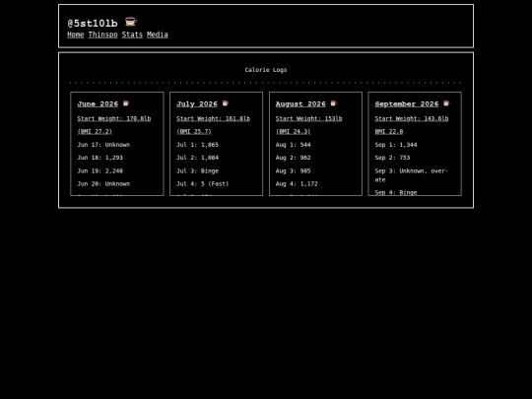The image size is (532, 399).
Task: Go to the Home page link
Action: click(76, 34)
